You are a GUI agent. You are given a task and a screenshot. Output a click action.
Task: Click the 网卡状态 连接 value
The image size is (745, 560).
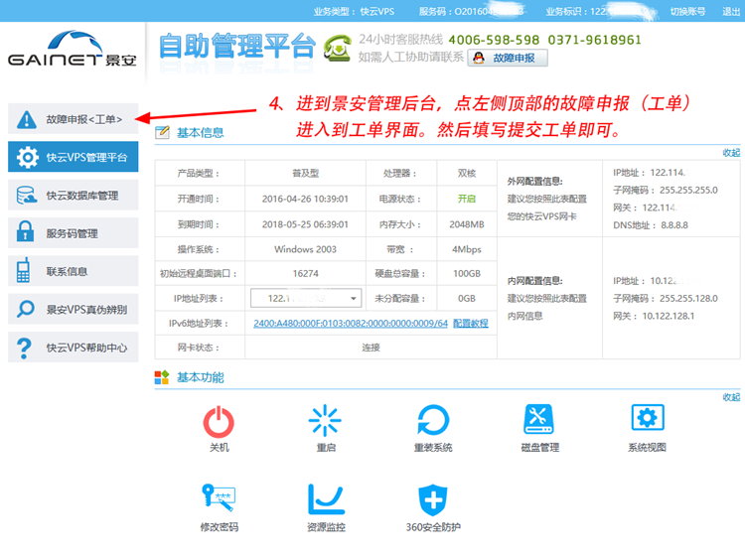[371, 348]
